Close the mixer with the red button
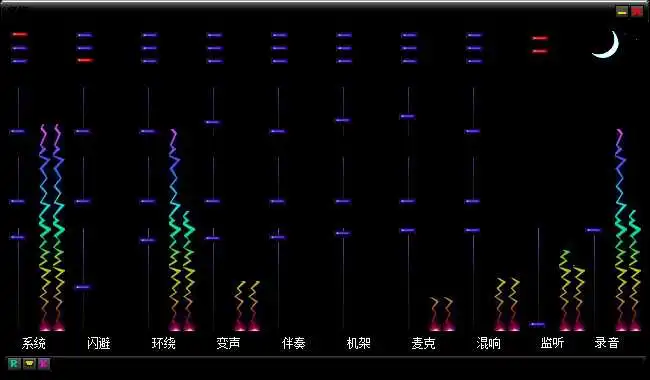The width and height of the screenshot is (650, 380). point(637,12)
